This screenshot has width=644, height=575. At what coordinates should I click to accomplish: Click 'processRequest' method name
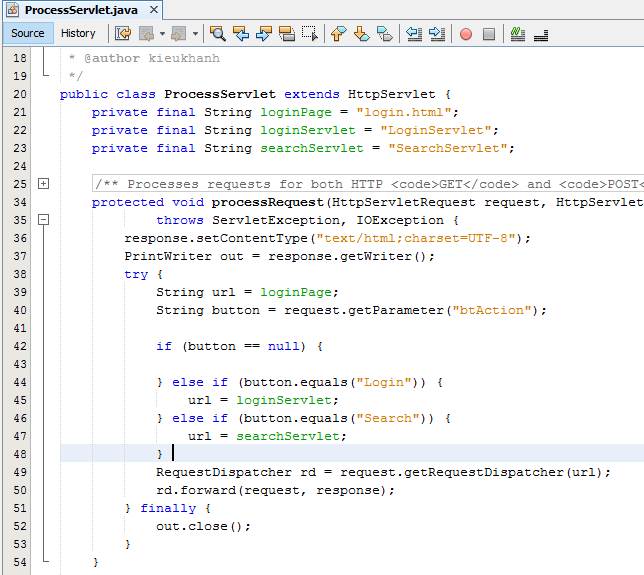(x=267, y=202)
